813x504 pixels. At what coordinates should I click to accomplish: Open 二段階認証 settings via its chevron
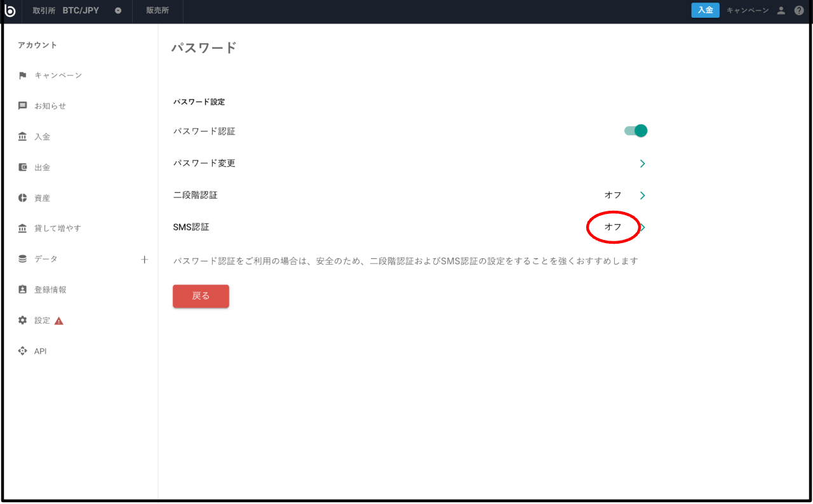(642, 196)
